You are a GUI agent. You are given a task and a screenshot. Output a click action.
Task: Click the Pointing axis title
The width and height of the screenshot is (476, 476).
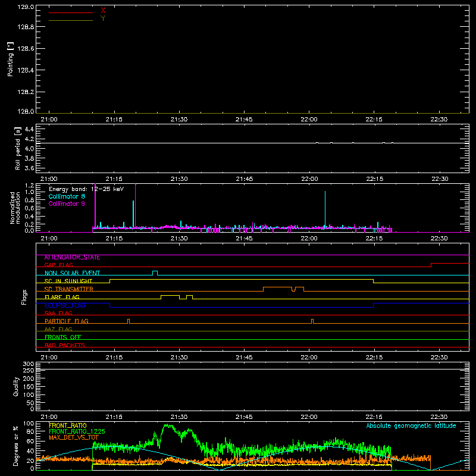tap(10, 59)
